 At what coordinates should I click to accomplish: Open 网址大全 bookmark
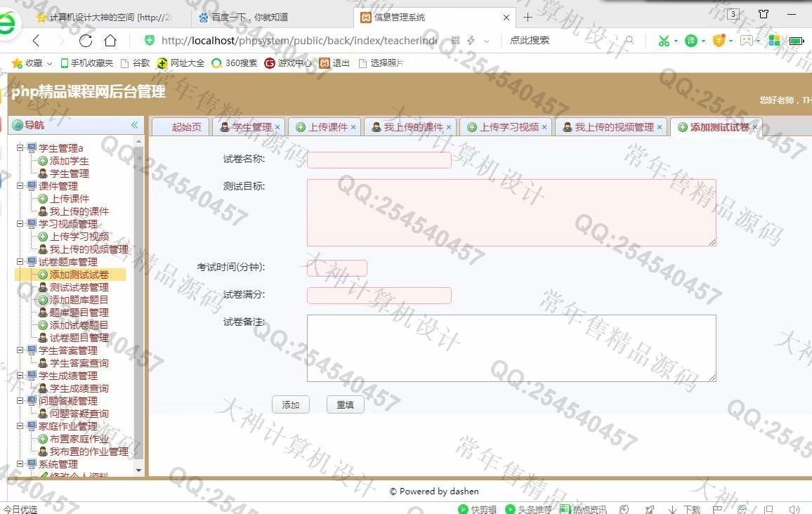point(181,62)
